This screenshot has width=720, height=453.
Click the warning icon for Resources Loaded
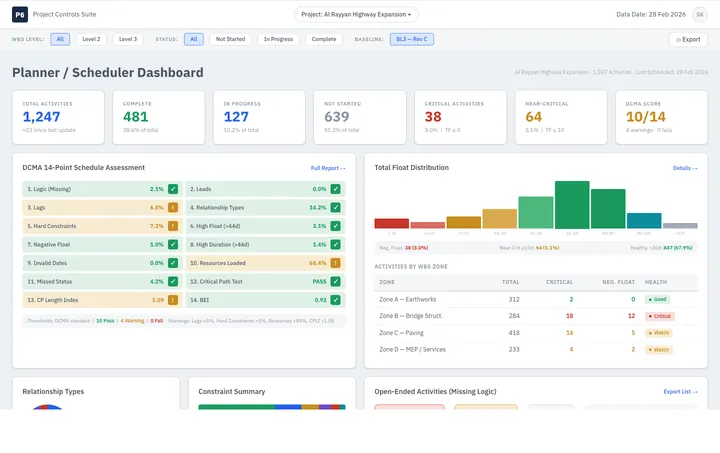[x=336, y=263]
